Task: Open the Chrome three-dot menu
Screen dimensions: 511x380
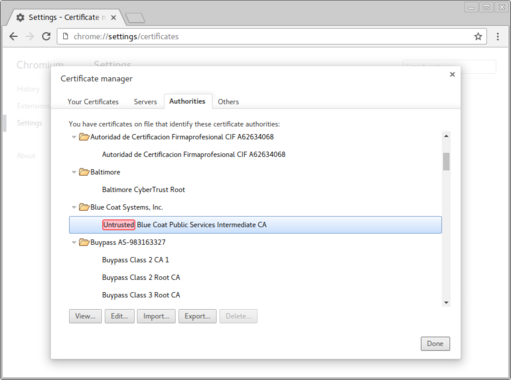Action: 498,36
